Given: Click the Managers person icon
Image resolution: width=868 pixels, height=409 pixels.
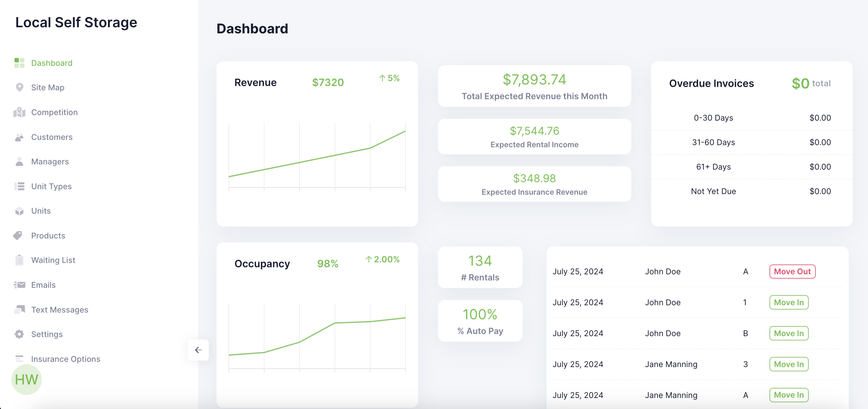Looking at the screenshot, I should (19, 162).
